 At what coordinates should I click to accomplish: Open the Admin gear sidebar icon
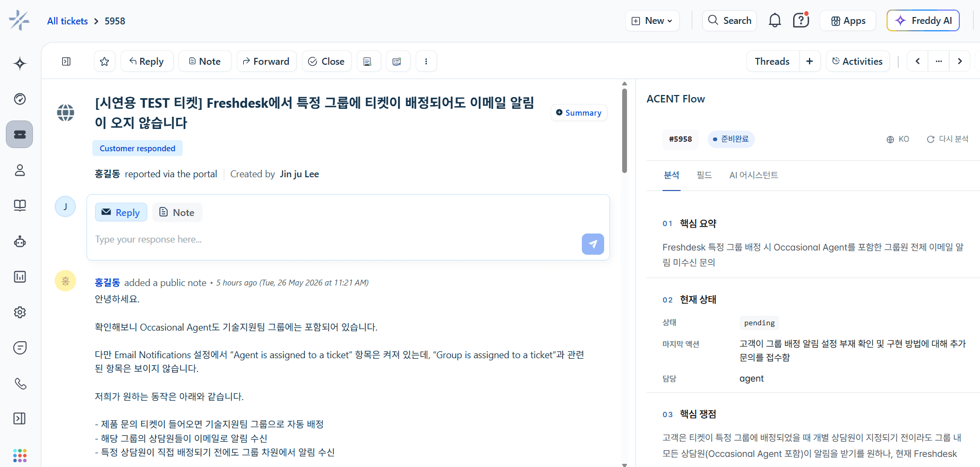pyautogui.click(x=20, y=312)
